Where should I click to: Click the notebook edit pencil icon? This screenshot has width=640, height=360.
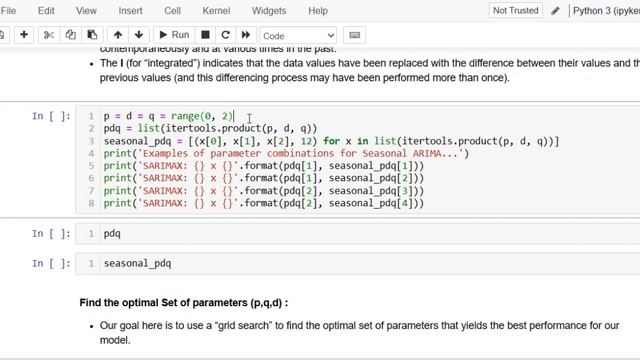(x=555, y=11)
